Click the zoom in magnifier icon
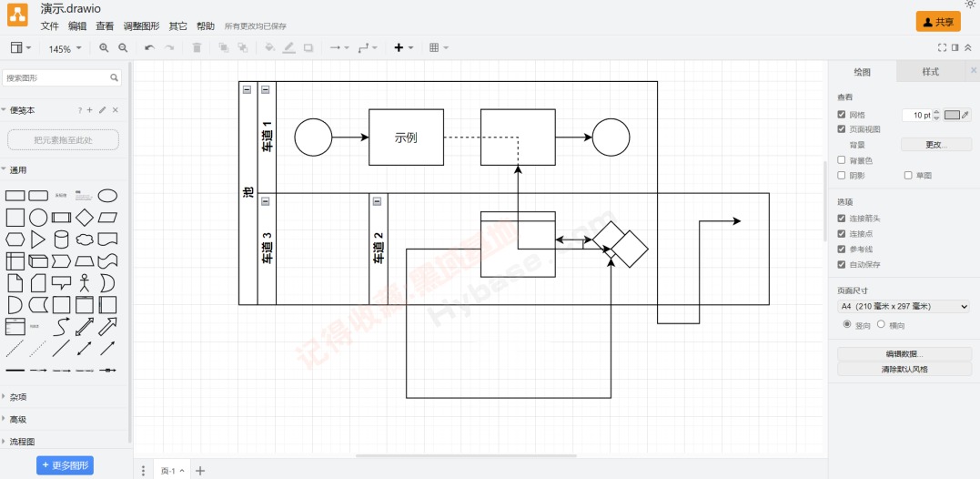This screenshot has height=479, width=980. [104, 48]
